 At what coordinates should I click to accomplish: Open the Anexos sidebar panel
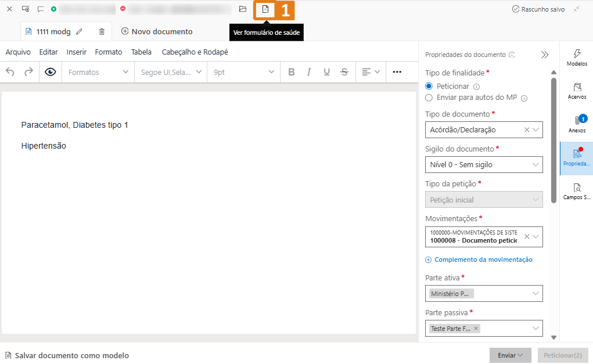pyautogui.click(x=577, y=124)
